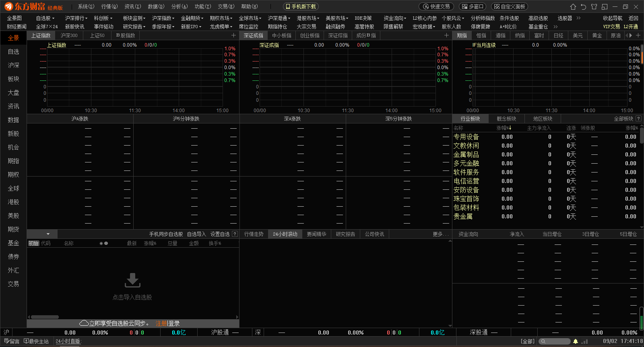Add a tab with plus after B股指数

click(233, 35)
